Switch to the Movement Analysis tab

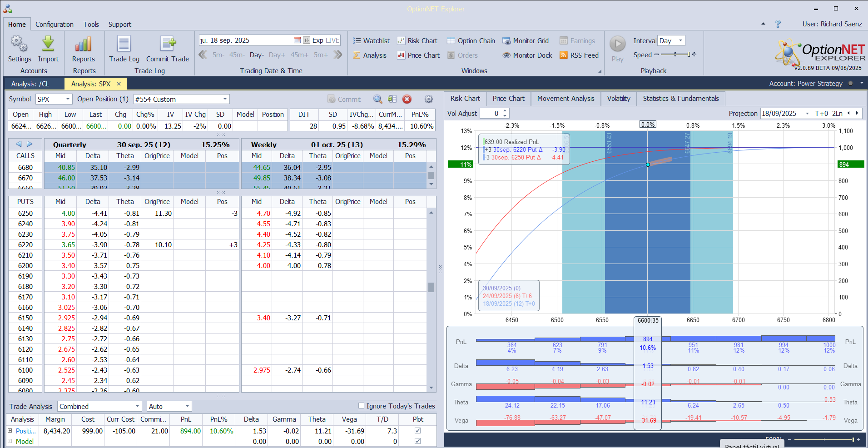565,99
